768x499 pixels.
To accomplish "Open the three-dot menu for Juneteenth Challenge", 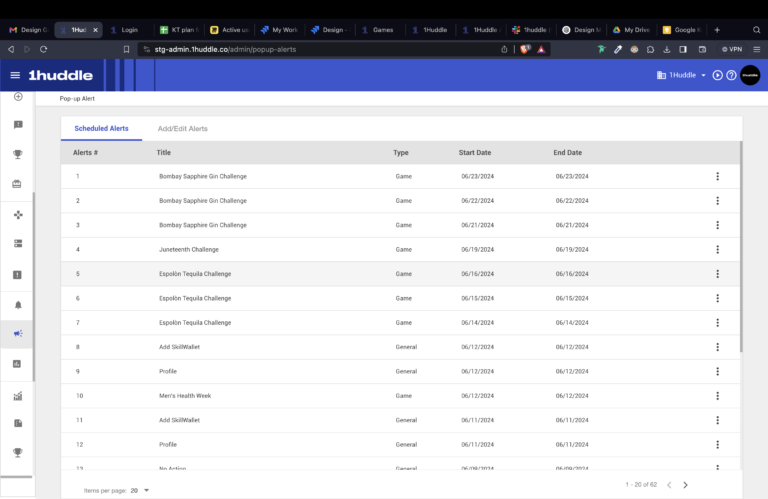I will tap(717, 249).
